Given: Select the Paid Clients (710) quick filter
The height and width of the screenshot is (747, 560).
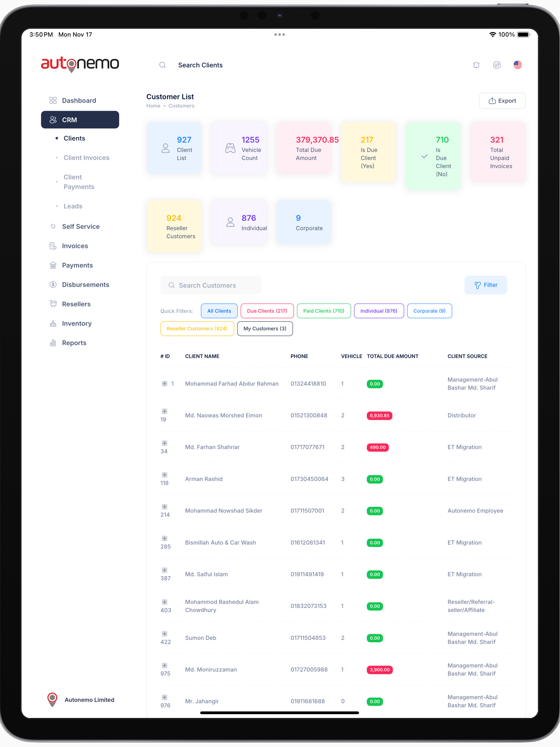Looking at the screenshot, I should tap(323, 311).
